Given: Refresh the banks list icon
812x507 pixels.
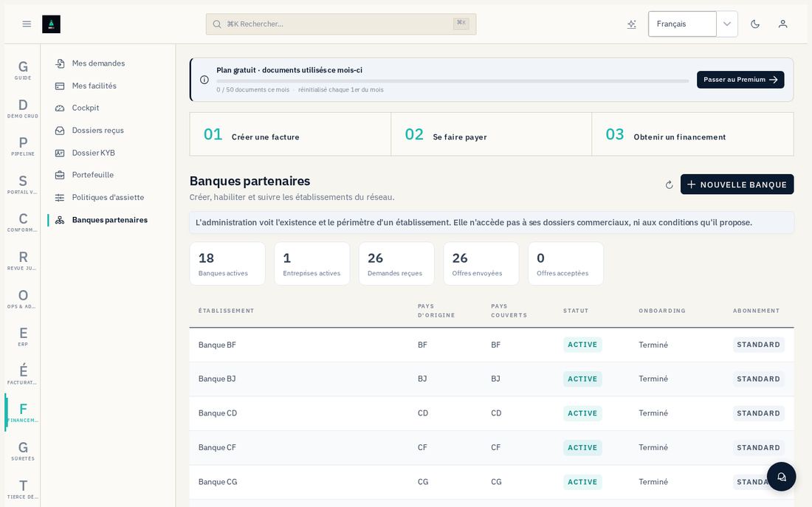Looking at the screenshot, I should tap(669, 185).
